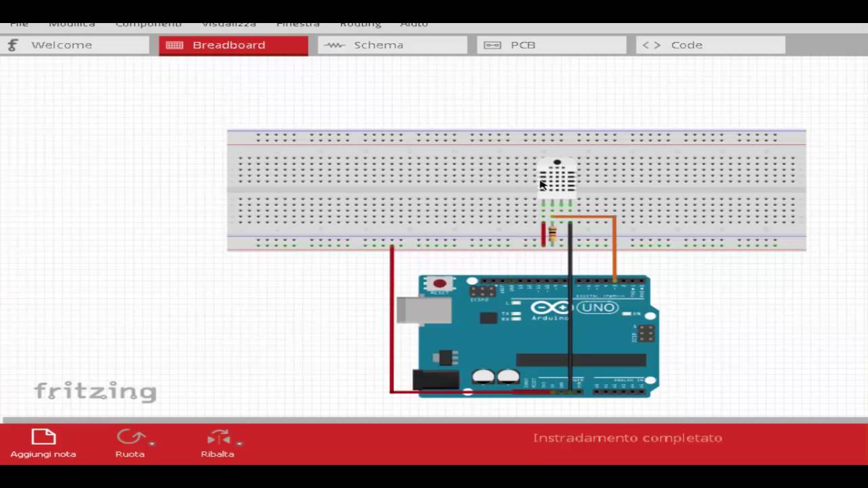
Task: Select the Arduino black power jack
Action: (x=436, y=380)
